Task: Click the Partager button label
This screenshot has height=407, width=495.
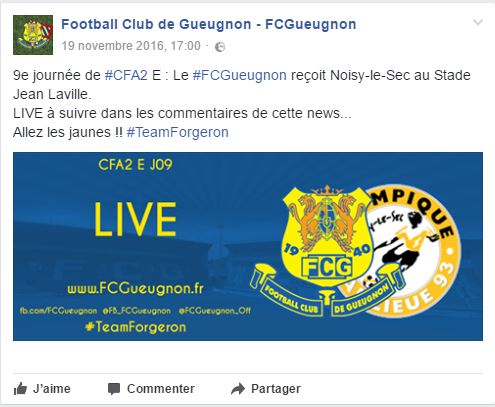Action: pos(276,389)
